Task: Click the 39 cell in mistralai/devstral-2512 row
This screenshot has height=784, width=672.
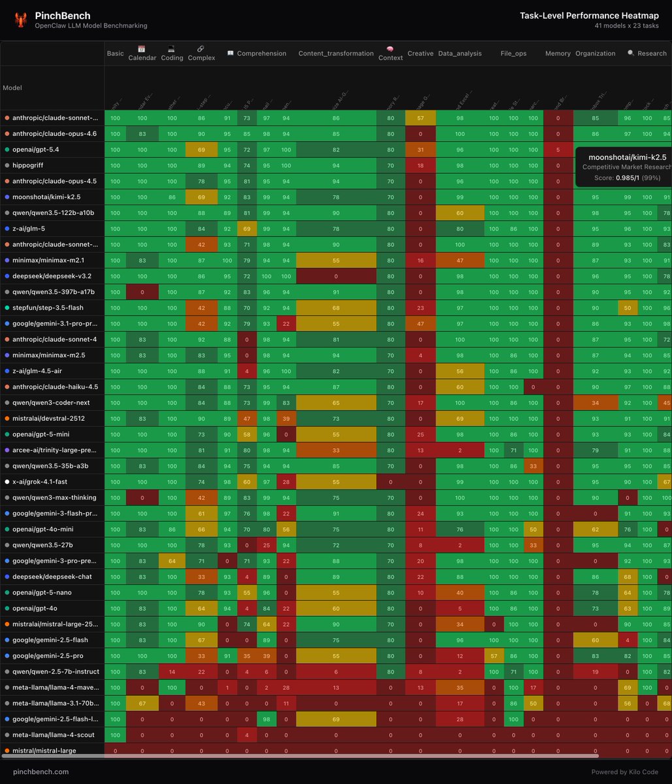Action: click(286, 418)
